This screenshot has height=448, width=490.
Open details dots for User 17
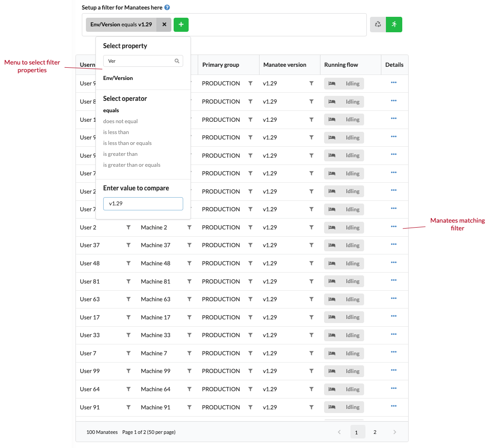(394, 316)
